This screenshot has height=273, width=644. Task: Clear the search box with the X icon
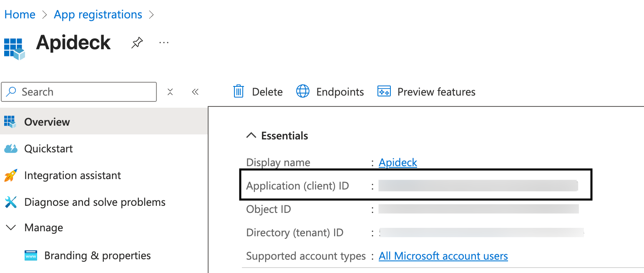coord(170,91)
